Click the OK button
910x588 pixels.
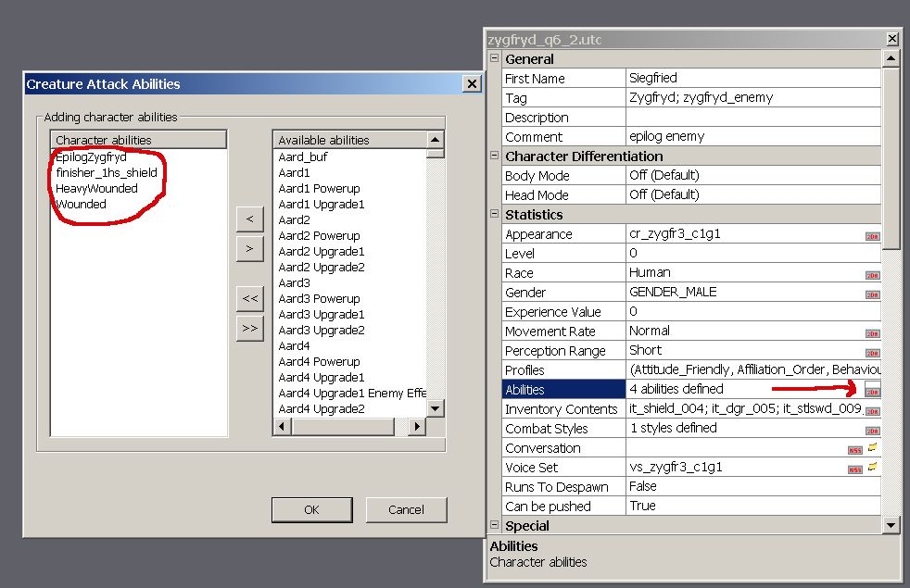pyautogui.click(x=311, y=509)
